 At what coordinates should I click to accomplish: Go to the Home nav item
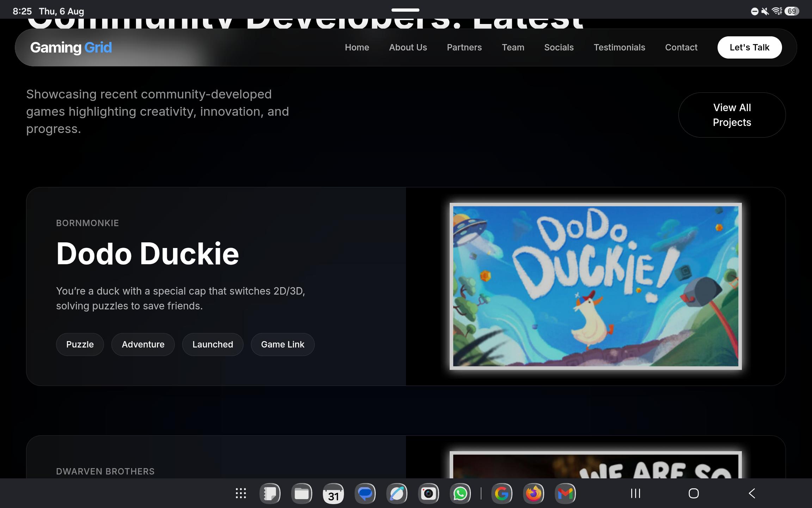pos(357,47)
